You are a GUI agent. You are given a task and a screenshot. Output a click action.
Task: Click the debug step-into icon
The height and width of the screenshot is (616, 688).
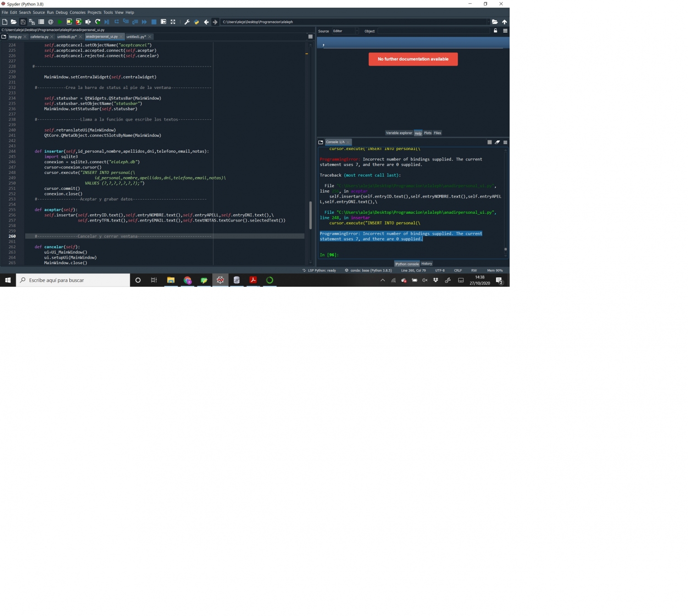(126, 22)
